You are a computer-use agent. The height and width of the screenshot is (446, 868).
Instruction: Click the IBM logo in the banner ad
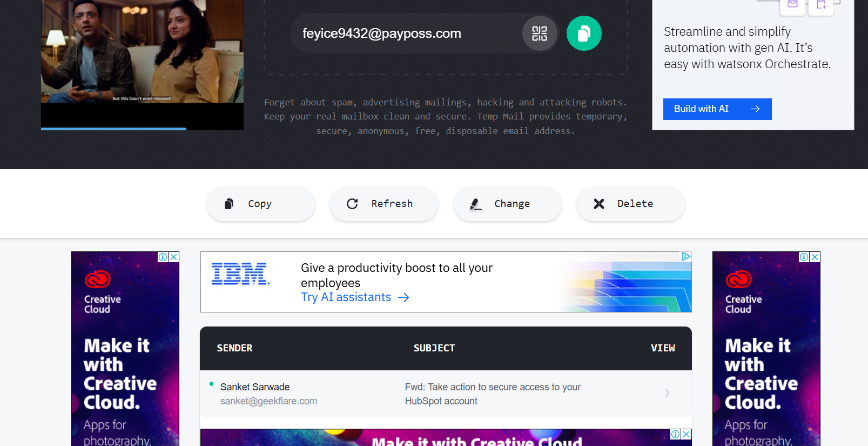pos(240,274)
